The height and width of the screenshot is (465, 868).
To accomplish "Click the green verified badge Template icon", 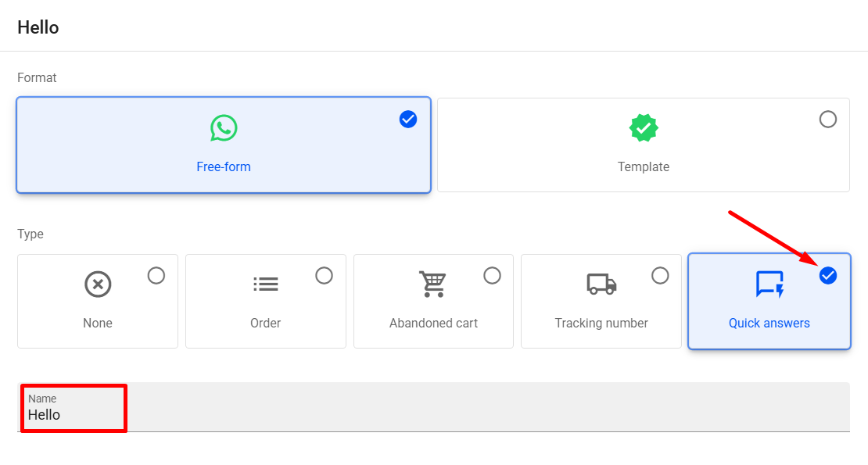I will (x=643, y=128).
